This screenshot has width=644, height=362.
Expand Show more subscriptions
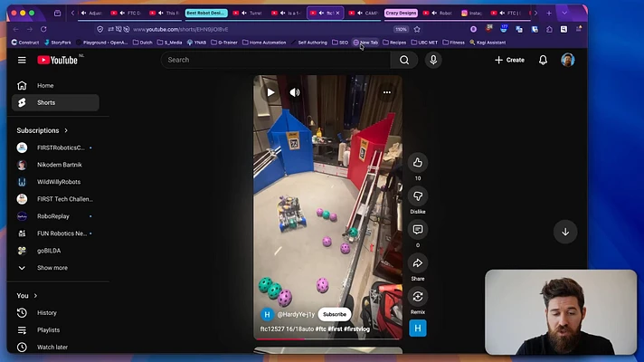point(55,268)
